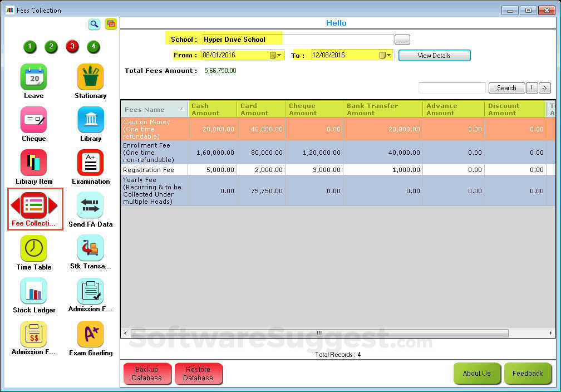This screenshot has width=561, height=392.
Task: Open About Us
Action: (477, 374)
